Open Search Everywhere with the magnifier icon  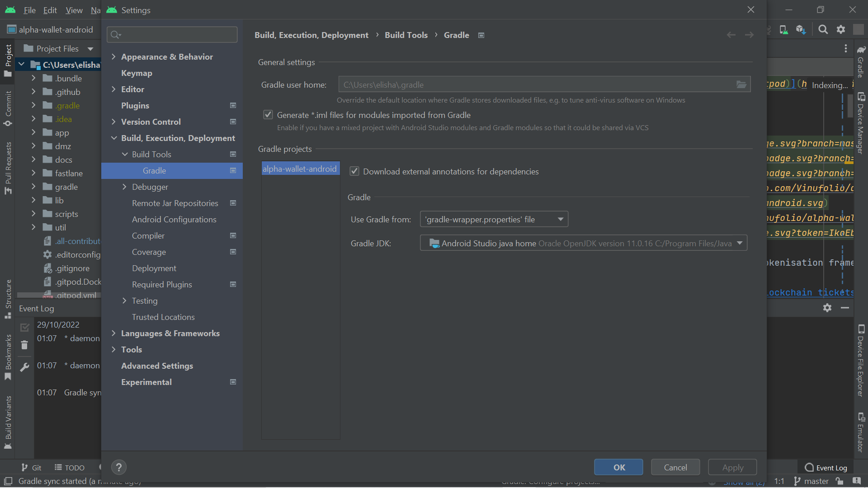click(x=823, y=29)
